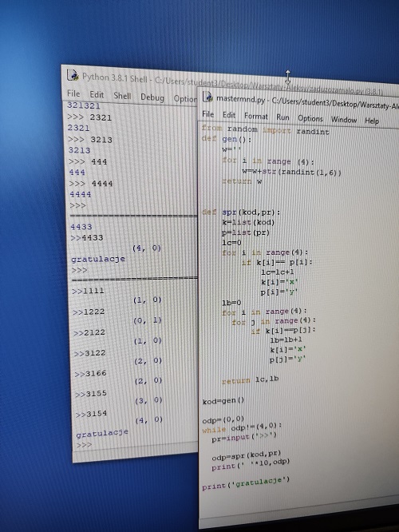
Task: Click the 'p=list(pr)' line
Action: [x=246, y=232]
